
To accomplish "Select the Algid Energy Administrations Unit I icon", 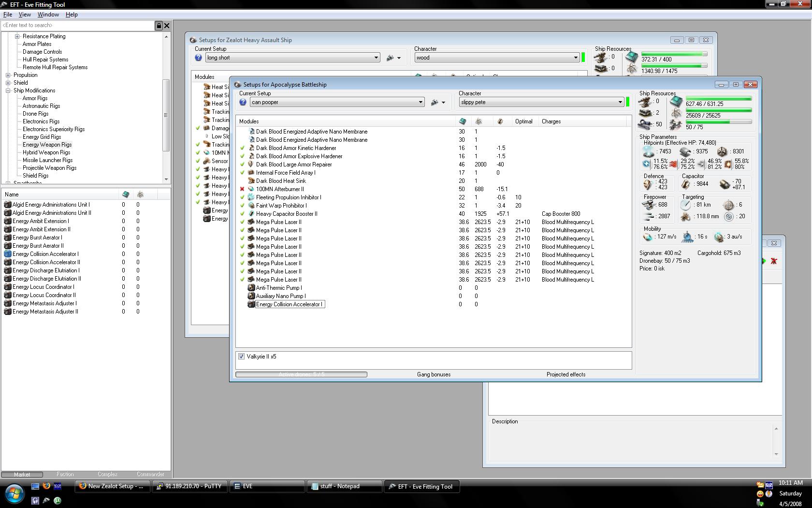I will click(x=7, y=205).
